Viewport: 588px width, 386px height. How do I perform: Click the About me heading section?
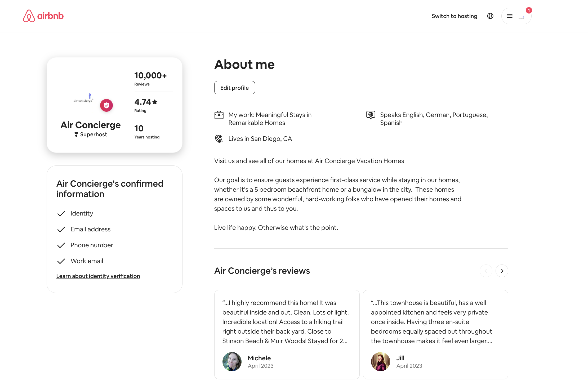tap(244, 64)
